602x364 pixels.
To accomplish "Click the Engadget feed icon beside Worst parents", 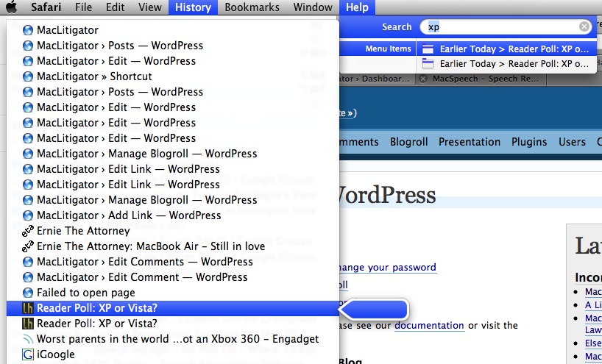I will (x=28, y=339).
